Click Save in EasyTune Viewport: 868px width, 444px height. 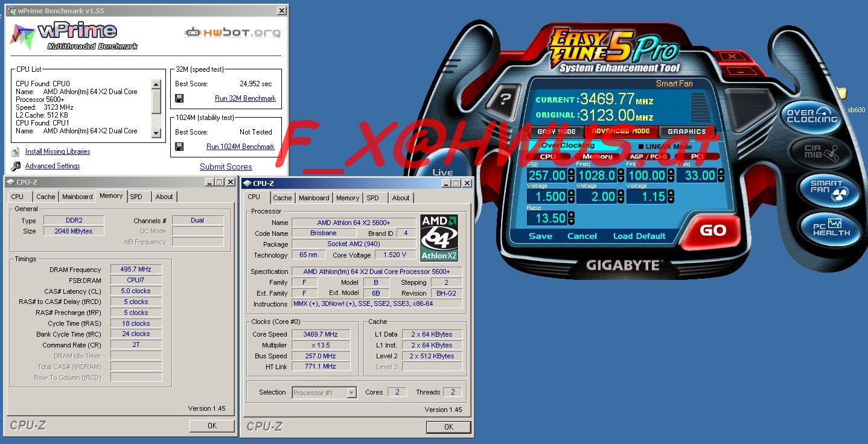click(x=540, y=236)
